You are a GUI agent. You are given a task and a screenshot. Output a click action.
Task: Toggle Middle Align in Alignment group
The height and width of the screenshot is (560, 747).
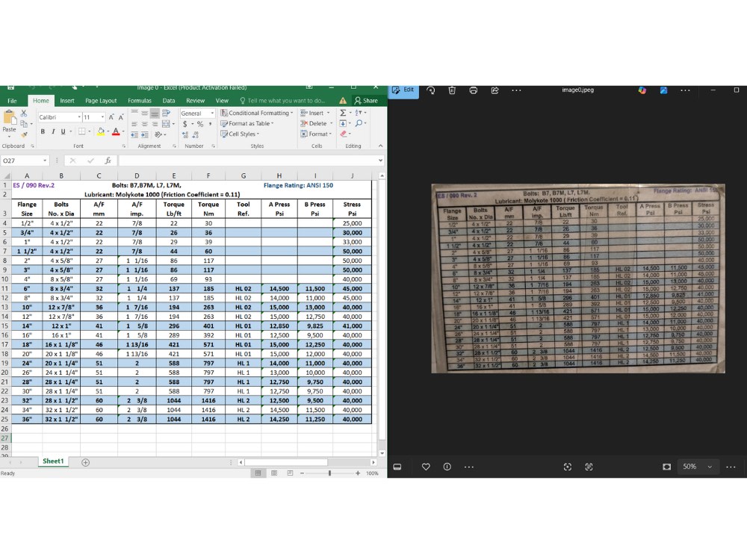coord(144,113)
